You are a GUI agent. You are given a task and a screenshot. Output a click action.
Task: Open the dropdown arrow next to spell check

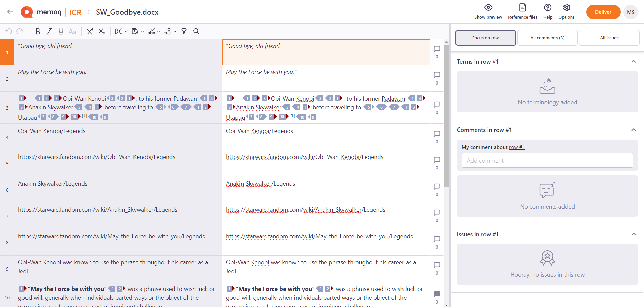pos(159,31)
